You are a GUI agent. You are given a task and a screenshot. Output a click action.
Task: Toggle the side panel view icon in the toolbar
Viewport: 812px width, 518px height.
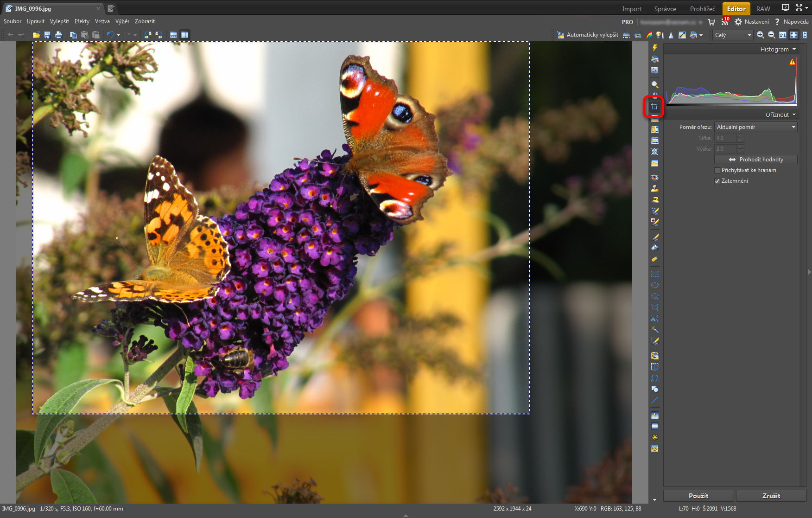(x=184, y=35)
